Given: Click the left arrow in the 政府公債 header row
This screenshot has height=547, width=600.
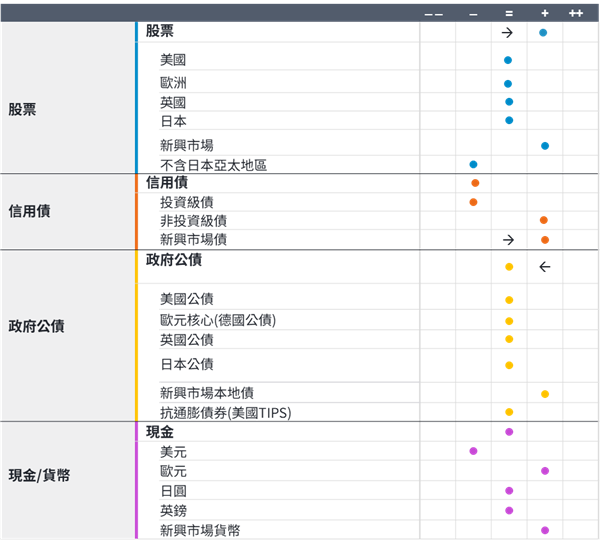Looking at the screenshot, I should coord(545,267).
